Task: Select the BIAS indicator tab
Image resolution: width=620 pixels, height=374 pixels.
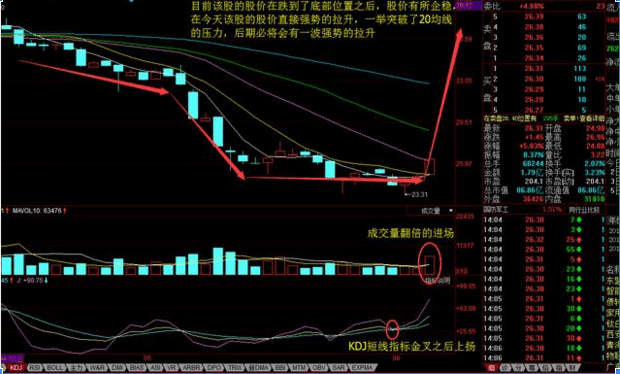Action: tap(138, 368)
